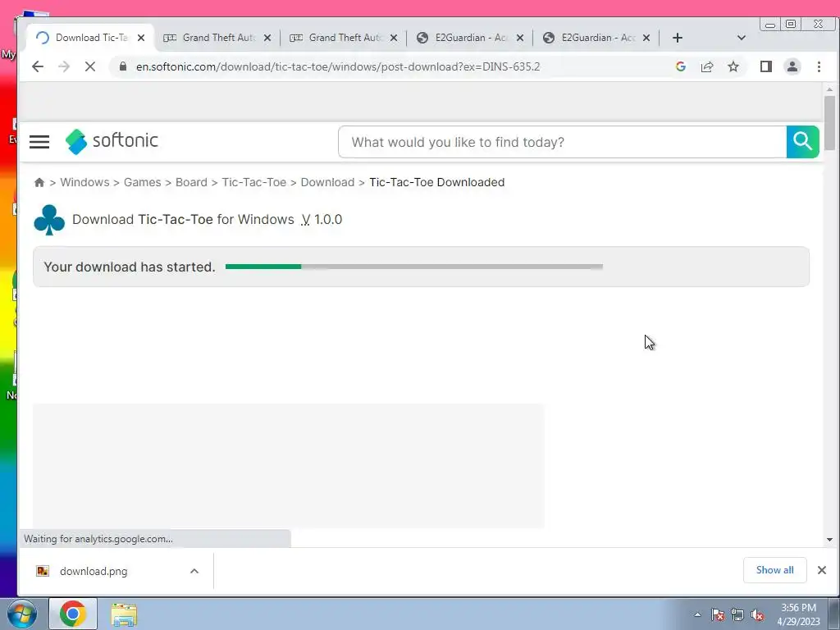Open downloaded file download.png
The image size is (840, 630).
click(94, 571)
